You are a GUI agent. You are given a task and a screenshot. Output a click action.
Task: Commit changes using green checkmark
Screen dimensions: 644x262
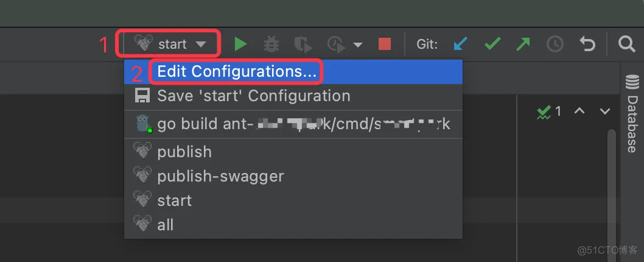492,44
